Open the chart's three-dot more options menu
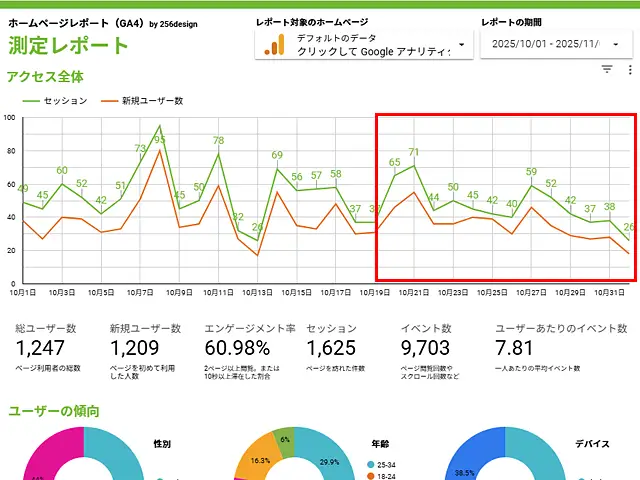 [629, 69]
